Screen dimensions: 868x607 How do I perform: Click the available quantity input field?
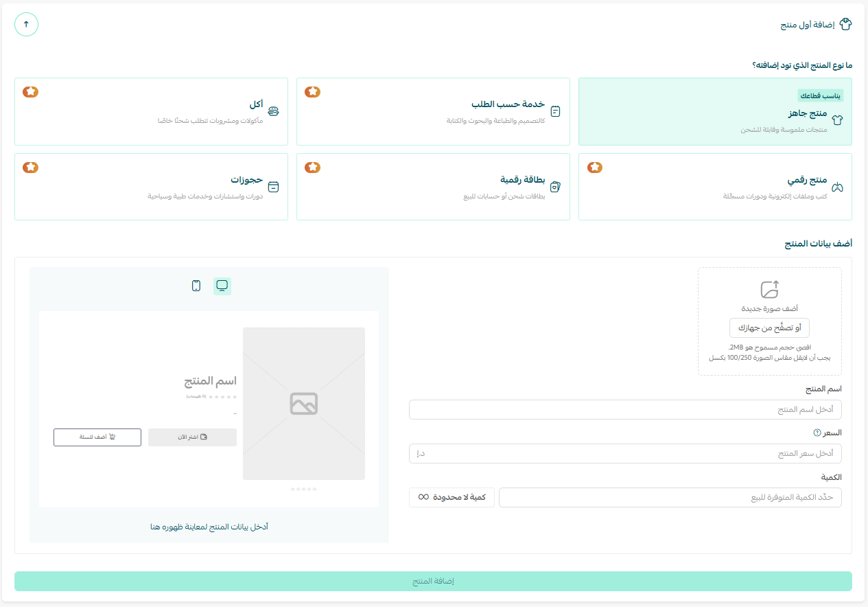click(669, 497)
